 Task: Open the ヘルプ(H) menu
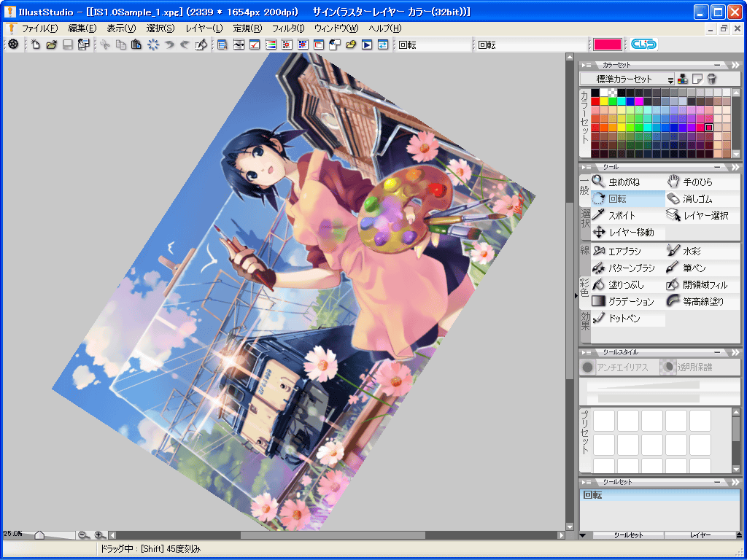385,28
